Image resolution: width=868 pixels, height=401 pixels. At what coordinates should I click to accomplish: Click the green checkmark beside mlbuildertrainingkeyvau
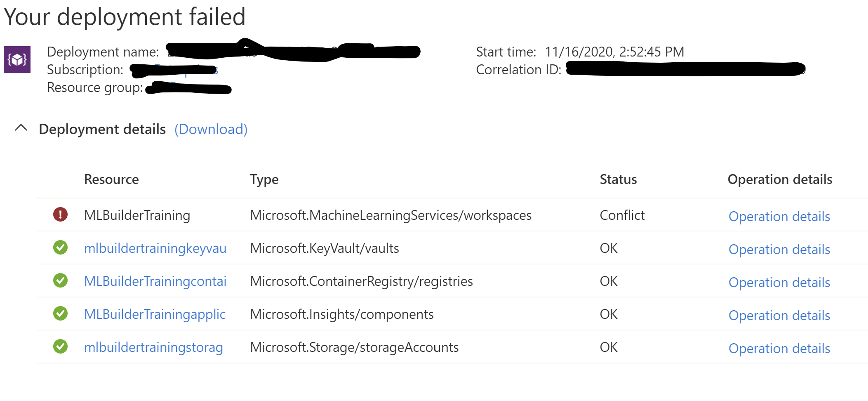tap(60, 248)
